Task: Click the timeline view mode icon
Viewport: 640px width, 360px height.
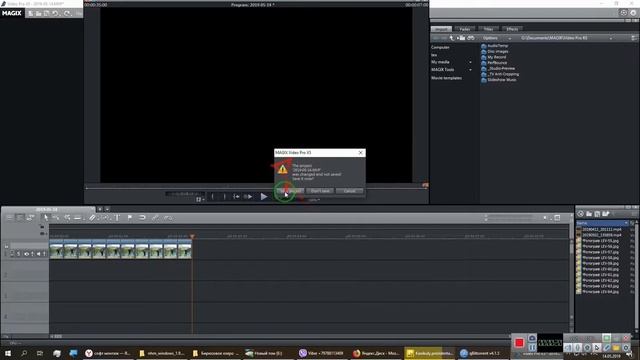Action: click(19, 218)
